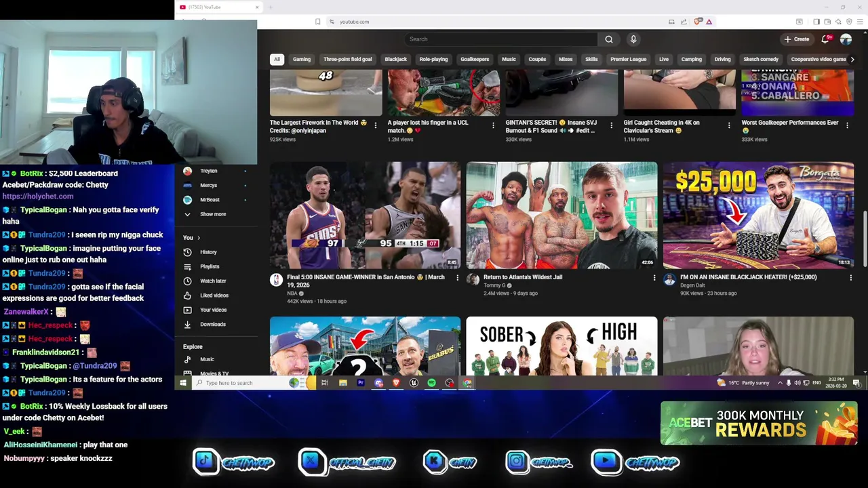Open the Tommy G channel name
This screenshot has width=868, height=488.
[494, 285]
